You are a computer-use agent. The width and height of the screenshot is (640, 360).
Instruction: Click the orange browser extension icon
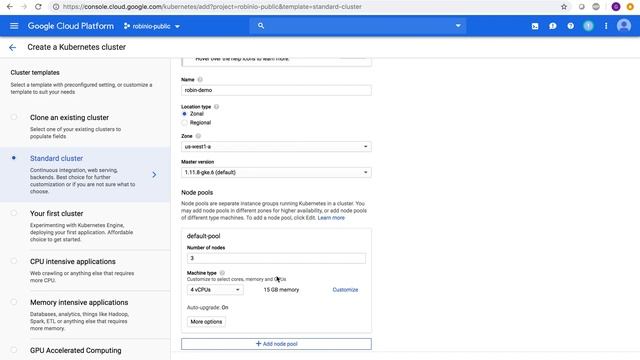pos(630,7)
